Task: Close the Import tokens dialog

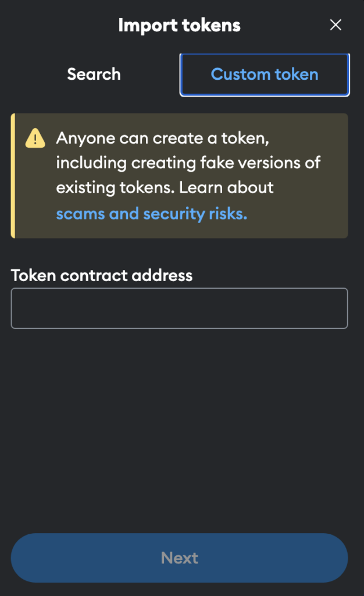Action: (x=335, y=25)
